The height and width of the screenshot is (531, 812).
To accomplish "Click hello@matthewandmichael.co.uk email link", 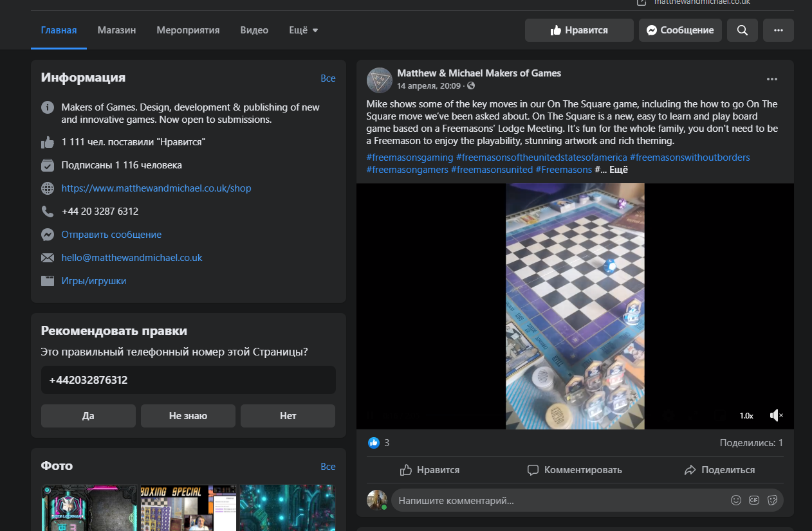I will 132,258.
